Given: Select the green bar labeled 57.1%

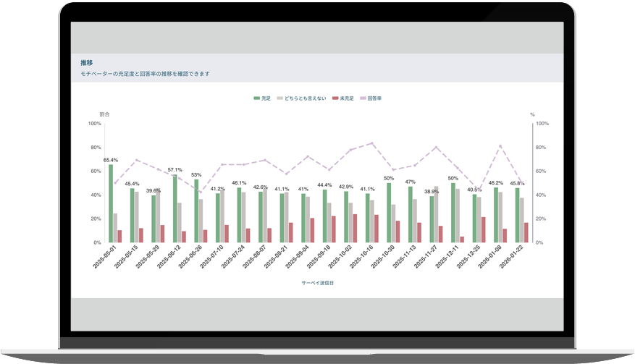Looking at the screenshot, I should pos(174,208).
